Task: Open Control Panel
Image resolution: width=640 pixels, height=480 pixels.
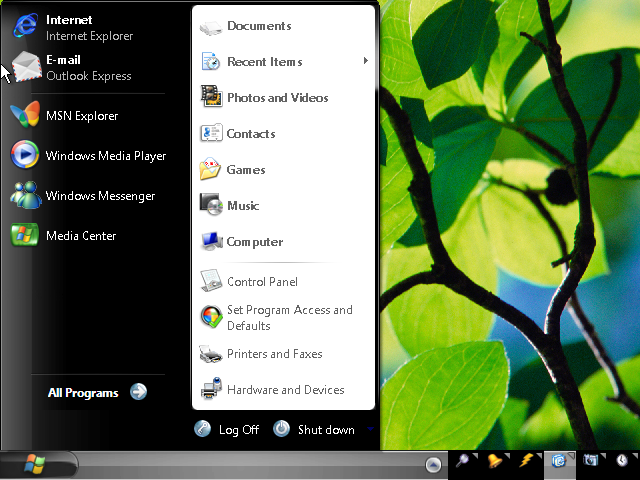Action: [x=249, y=281]
